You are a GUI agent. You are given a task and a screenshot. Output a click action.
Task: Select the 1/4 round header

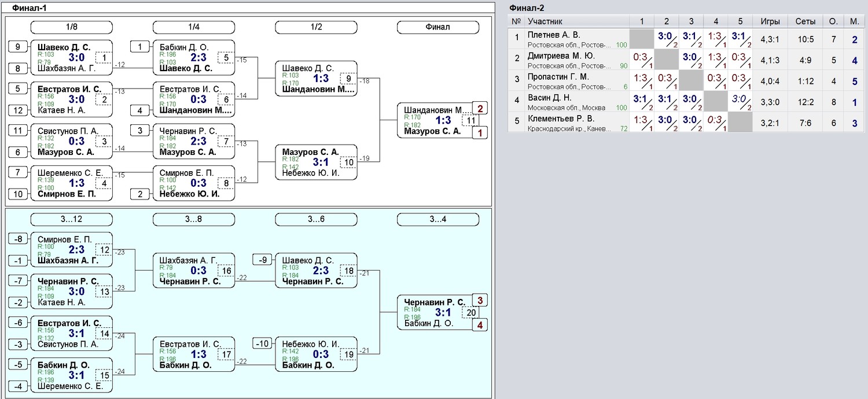[x=194, y=27]
